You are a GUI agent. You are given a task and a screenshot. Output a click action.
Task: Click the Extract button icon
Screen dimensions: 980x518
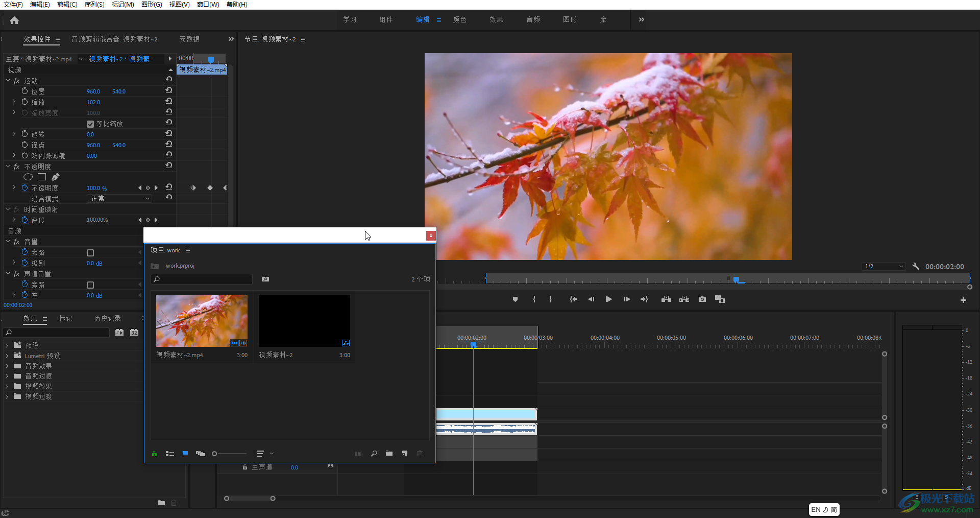(x=684, y=299)
